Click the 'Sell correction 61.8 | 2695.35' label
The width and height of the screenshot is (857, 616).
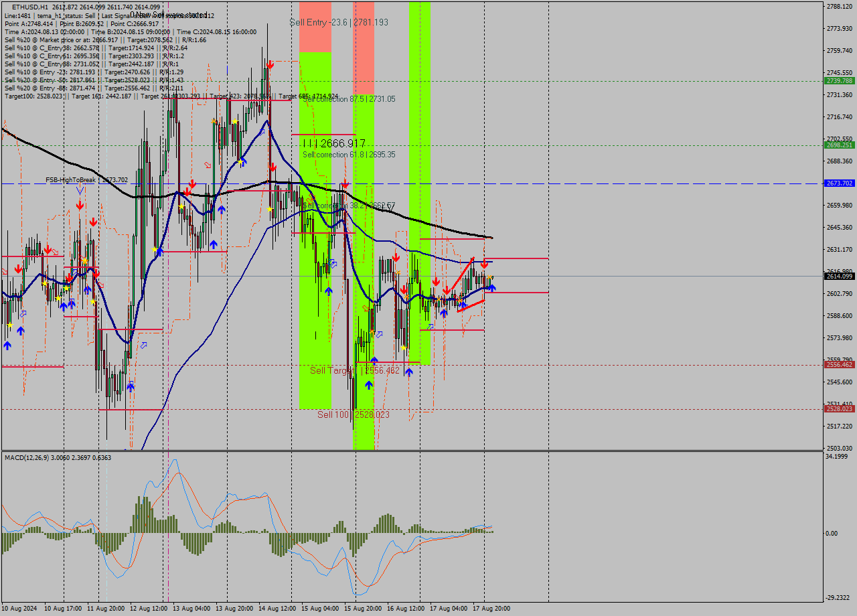tap(349, 154)
